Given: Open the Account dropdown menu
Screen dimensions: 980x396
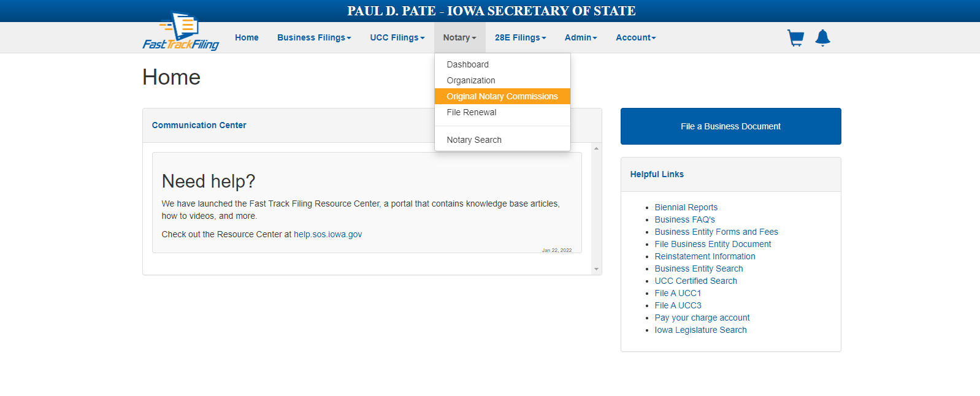Looking at the screenshot, I should 636,37.
